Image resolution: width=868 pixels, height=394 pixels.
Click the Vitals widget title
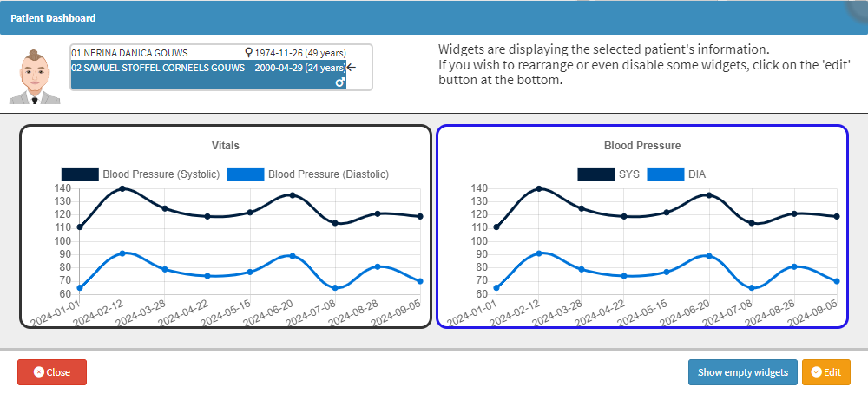[x=226, y=146]
